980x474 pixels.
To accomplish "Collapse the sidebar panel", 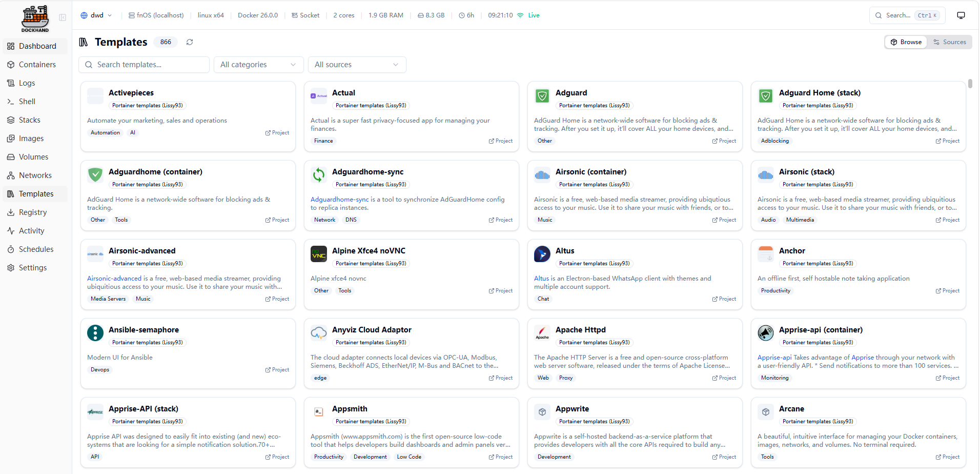I will tap(63, 17).
